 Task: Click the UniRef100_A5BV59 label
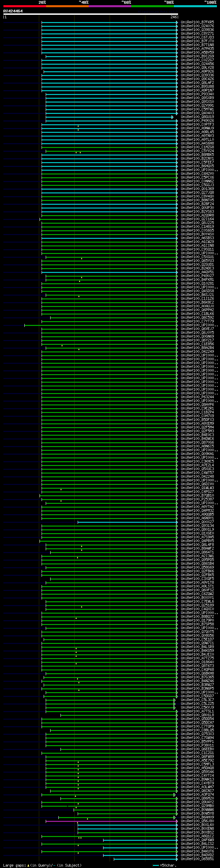tap(197, 53)
